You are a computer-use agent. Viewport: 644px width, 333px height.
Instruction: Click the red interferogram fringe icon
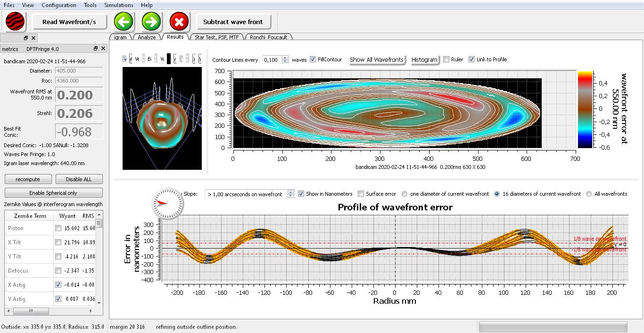click(15, 22)
